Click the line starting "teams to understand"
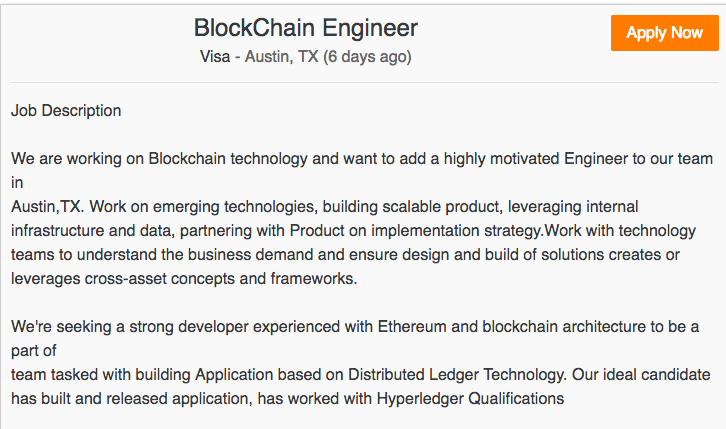726x429 pixels. click(345, 255)
